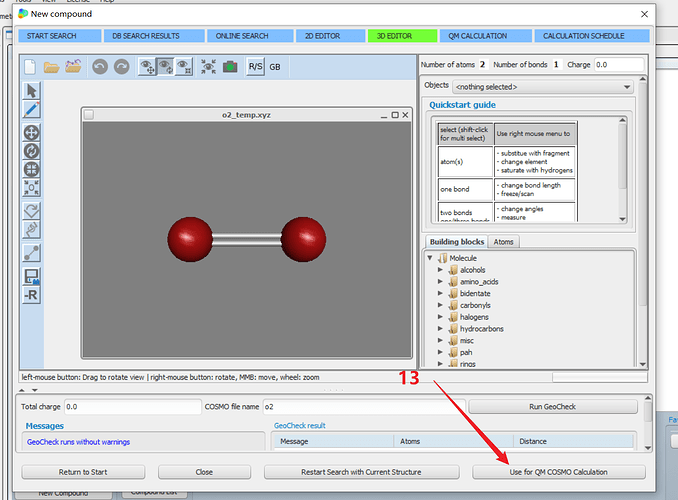
Task: Click the redo arrow icon
Action: tap(122, 67)
